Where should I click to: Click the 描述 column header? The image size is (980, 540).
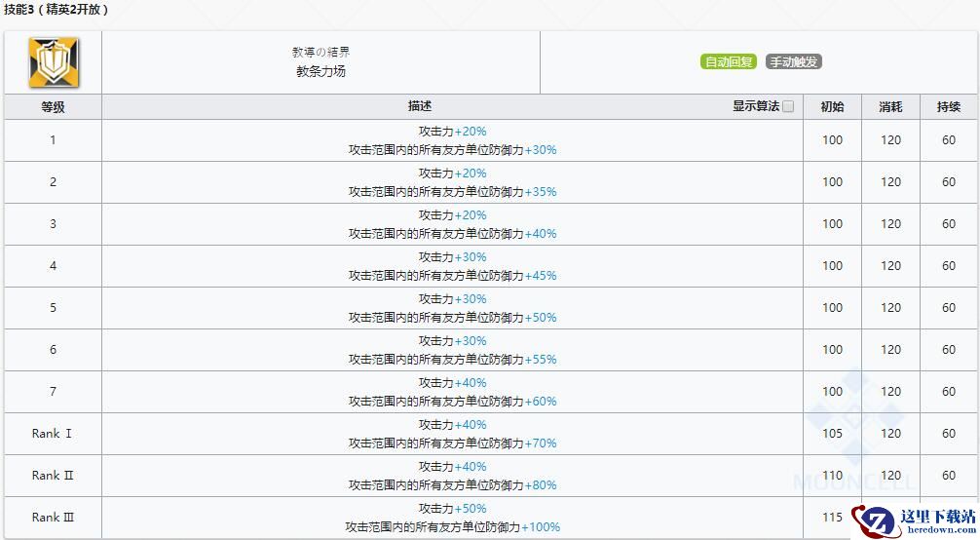coord(420,106)
